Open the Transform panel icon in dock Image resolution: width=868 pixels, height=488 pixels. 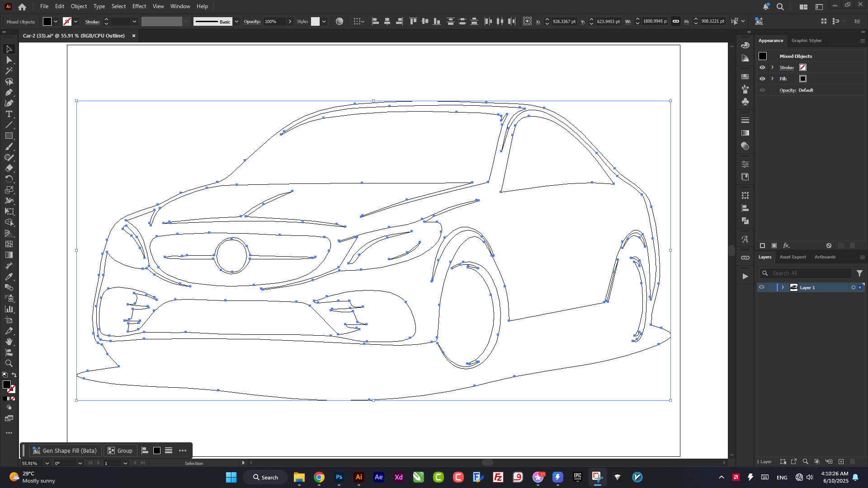(x=745, y=196)
